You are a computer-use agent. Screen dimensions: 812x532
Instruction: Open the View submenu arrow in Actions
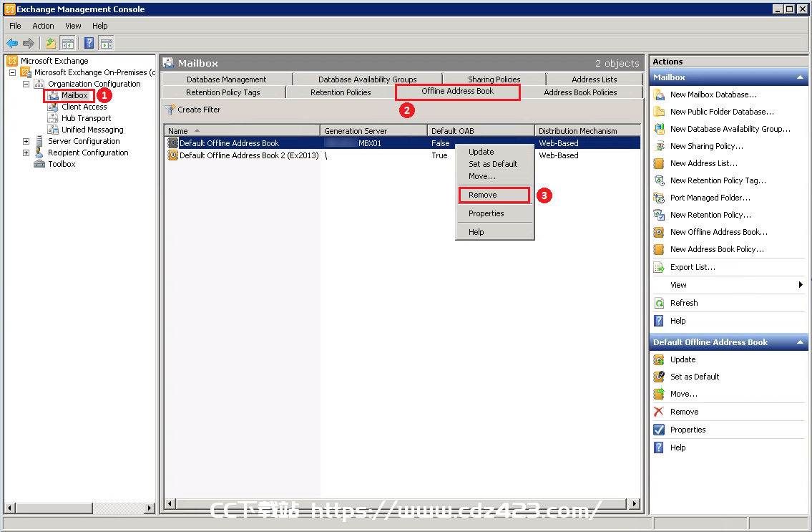tap(801, 285)
